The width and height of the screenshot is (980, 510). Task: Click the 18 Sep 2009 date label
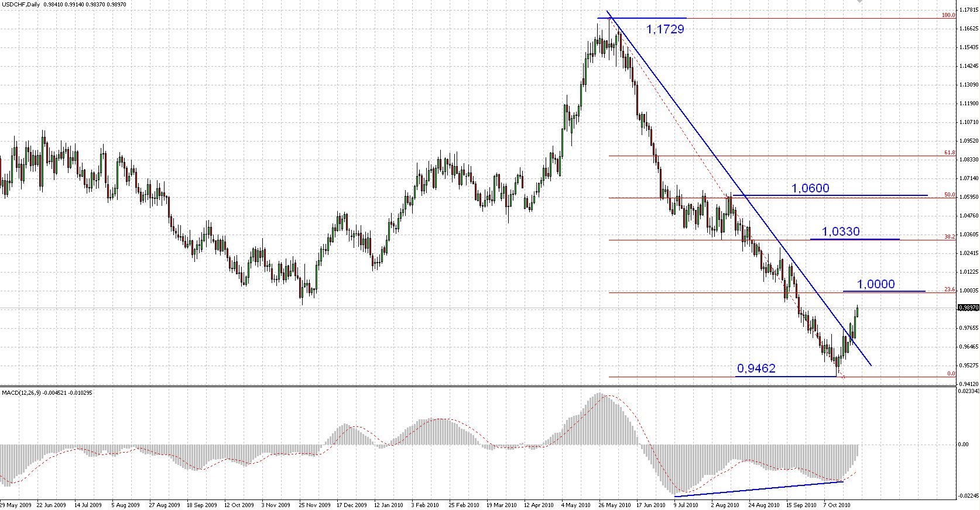pos(201,504)
